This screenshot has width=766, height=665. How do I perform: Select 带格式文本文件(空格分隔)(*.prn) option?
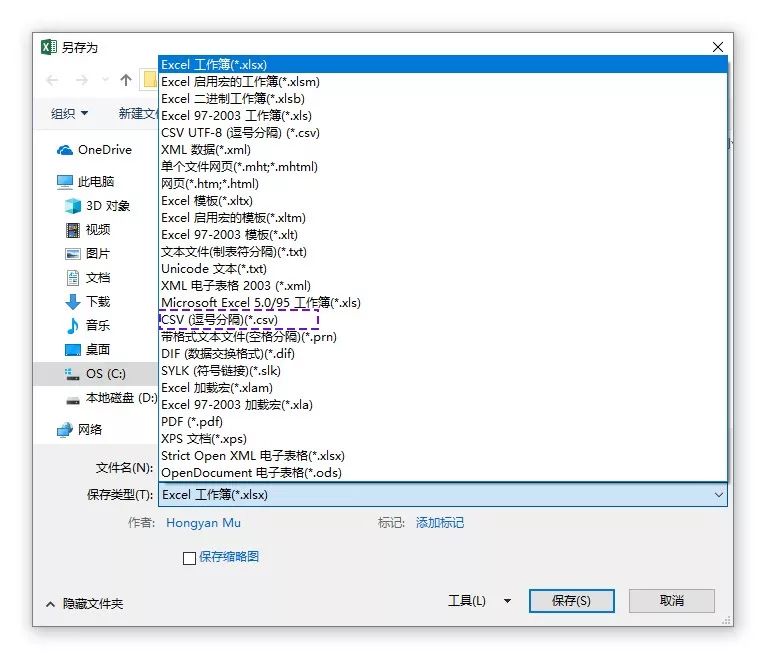coord(443,337)
